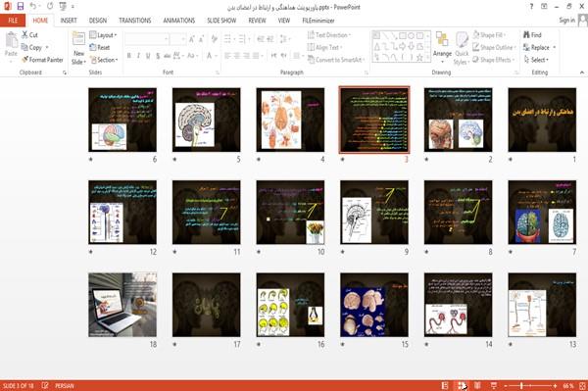Toggle Underline formatting

[148, 56]
